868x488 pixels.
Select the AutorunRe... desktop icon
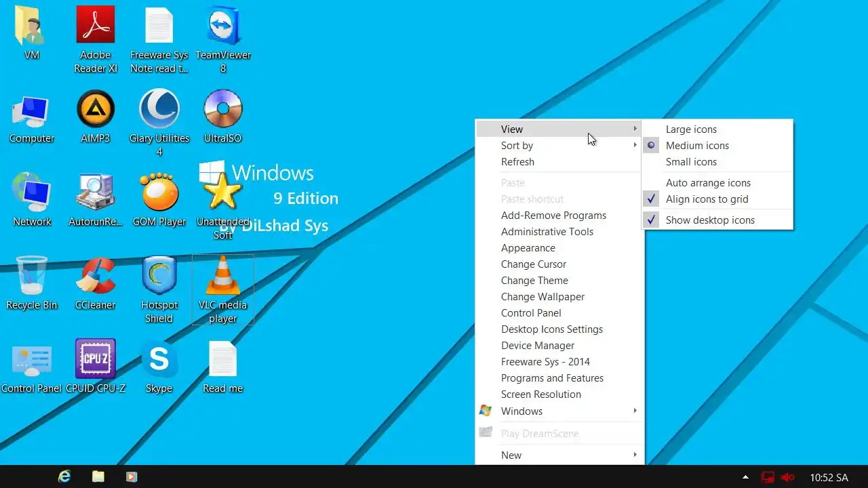pyautogui.click(x=96, y=200)
